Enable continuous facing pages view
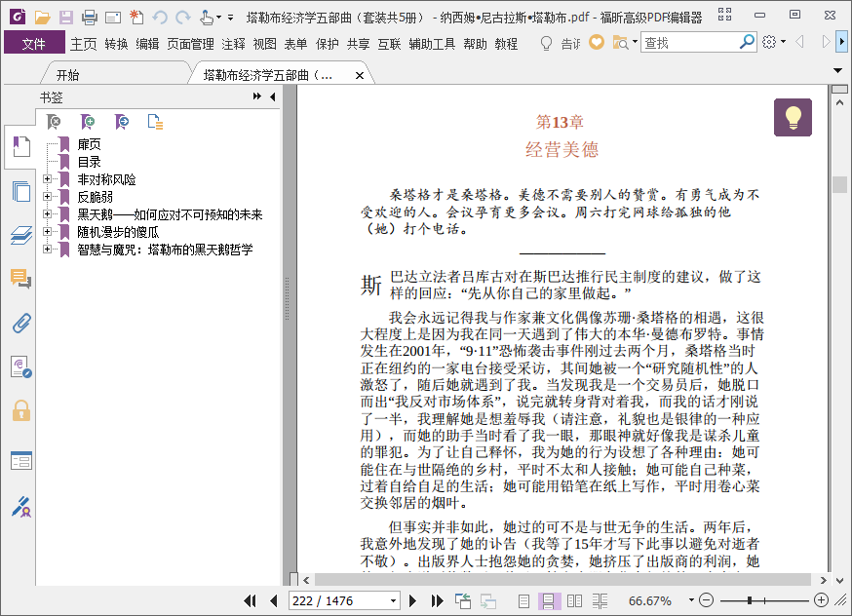The width and height of the screenshot is (852, 616). [x=600, y=600]
